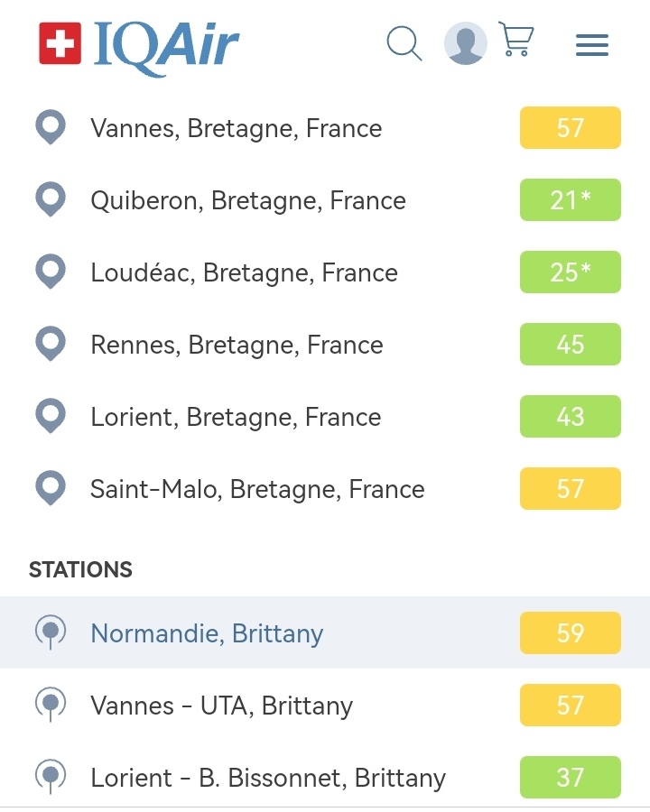Click the location pin beside Rennes
Screen dimensions: 650x812
click(x=51, y=344)
